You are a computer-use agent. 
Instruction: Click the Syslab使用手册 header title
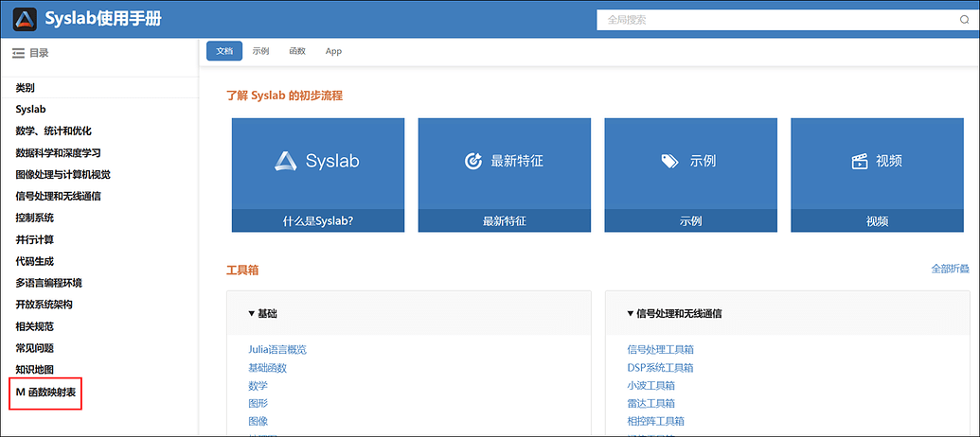[103, 19]
